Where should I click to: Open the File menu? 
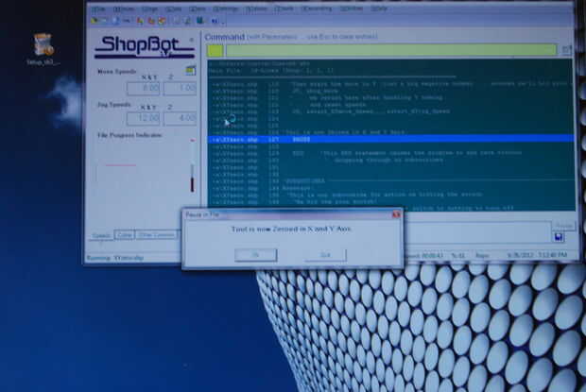point(99,9)
